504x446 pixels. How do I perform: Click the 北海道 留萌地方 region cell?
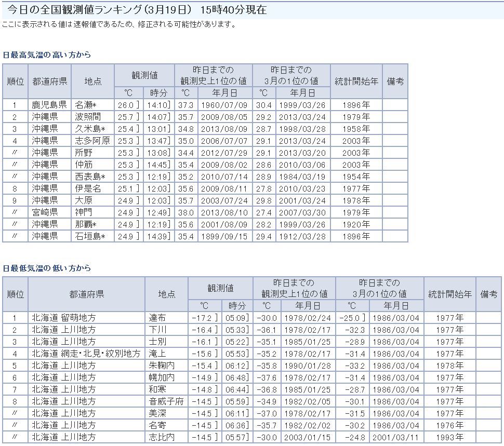(64, 318)
